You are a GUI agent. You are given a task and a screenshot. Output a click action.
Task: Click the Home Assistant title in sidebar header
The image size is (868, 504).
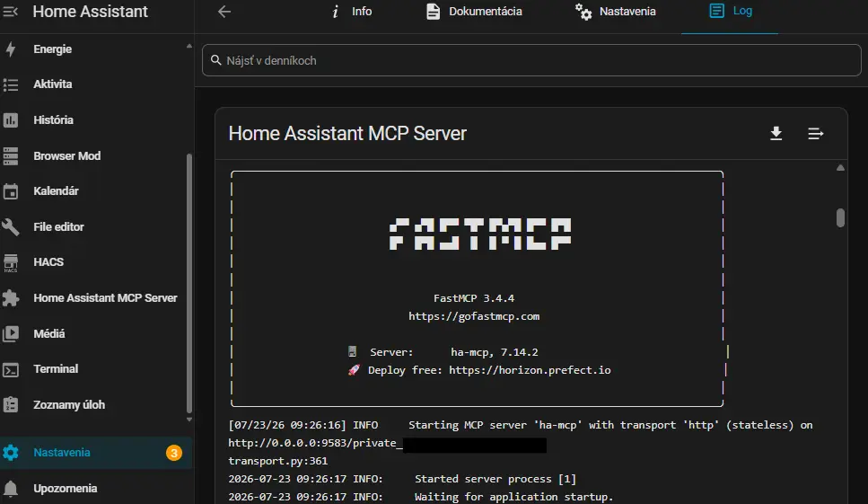(91, 12)
